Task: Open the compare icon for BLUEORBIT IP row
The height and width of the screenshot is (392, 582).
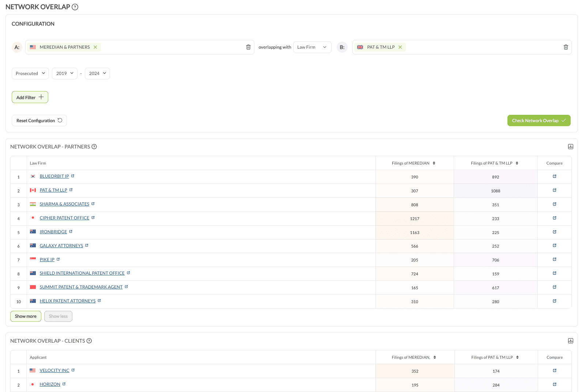Action: [x=555, y=176]
